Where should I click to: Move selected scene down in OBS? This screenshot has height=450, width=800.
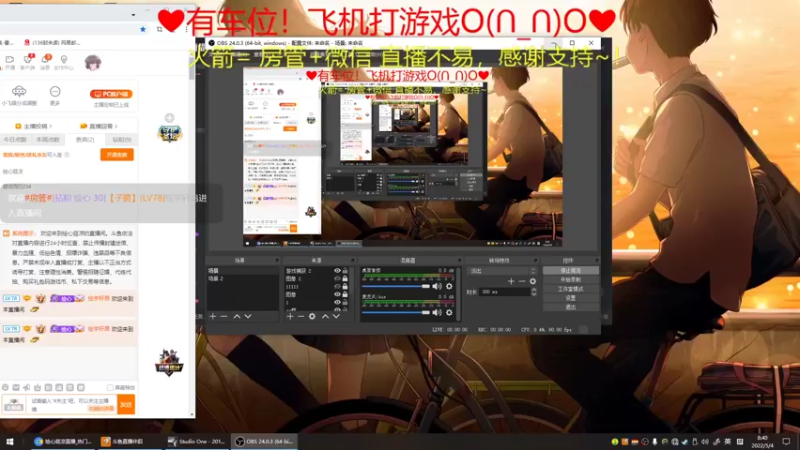point(248,316)
